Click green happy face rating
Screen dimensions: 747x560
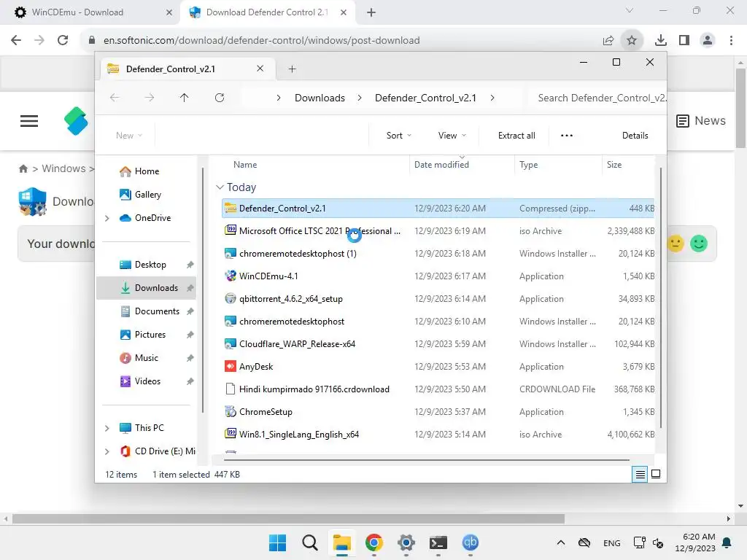click(699, 244)
